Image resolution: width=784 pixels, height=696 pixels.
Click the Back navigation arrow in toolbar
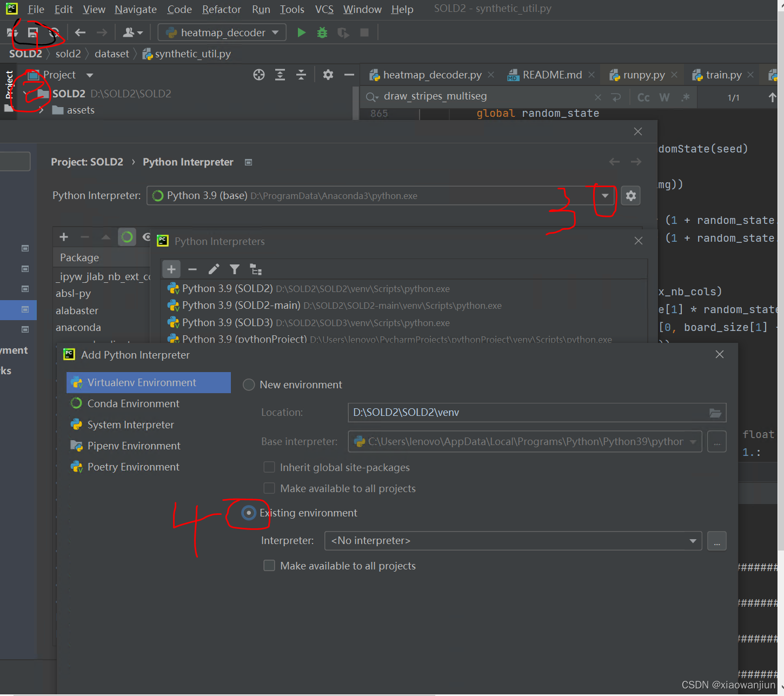click(x=81, y=33)
